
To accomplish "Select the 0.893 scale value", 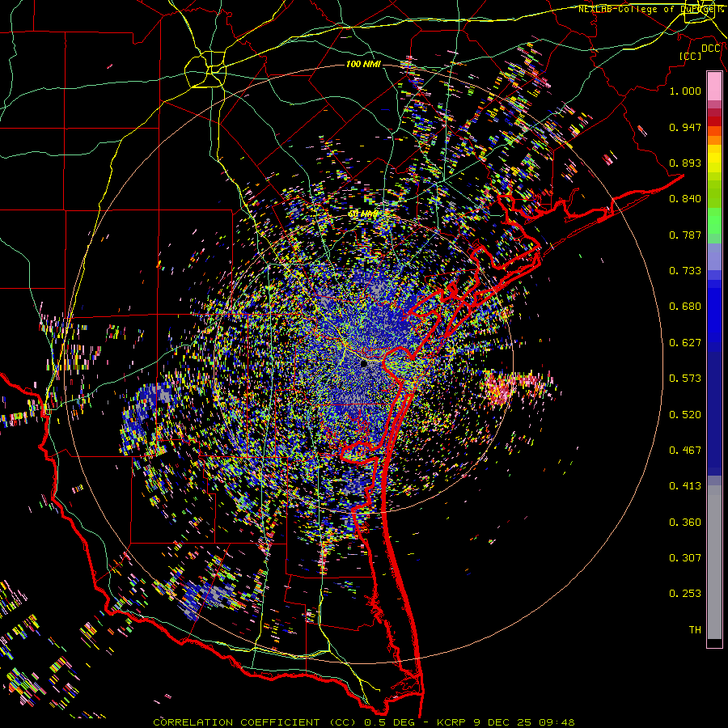I will 685,163.
